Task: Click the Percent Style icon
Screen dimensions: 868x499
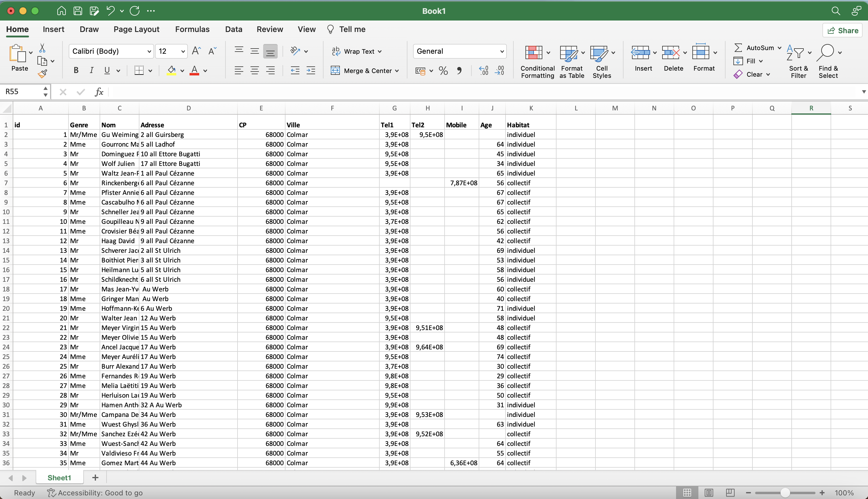Action: [x=443, y=71]
